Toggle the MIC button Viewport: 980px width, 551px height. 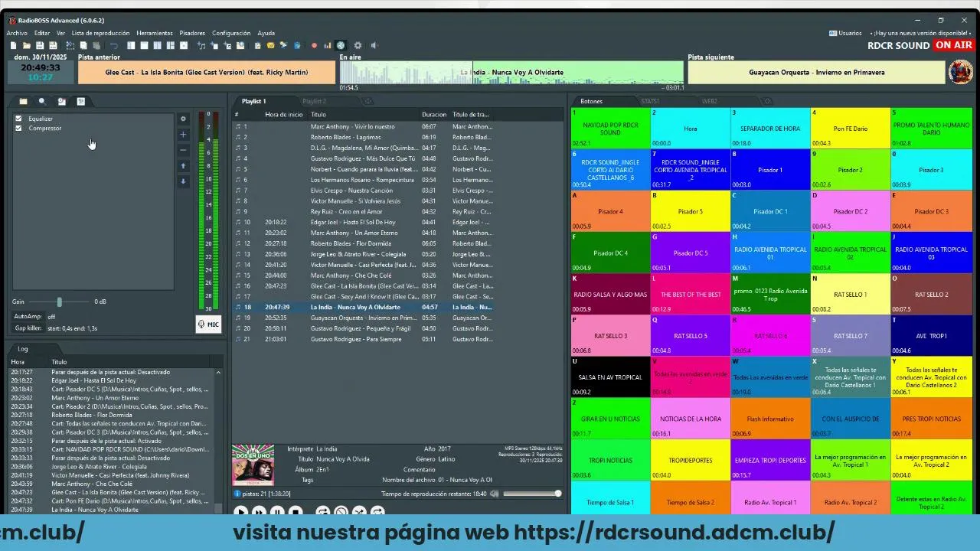pos(208,324)
